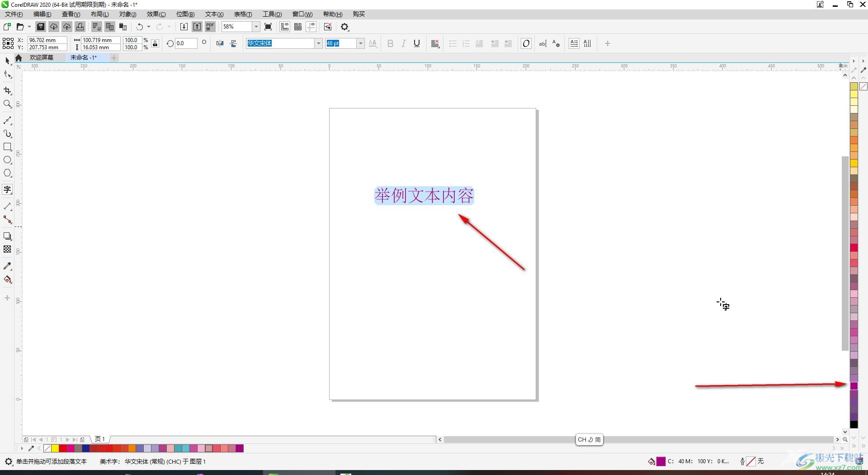Screen dimensions: 868x475
Task: Select the Ellipse tool
Action: pyautogui.click(x=7, y=160)
